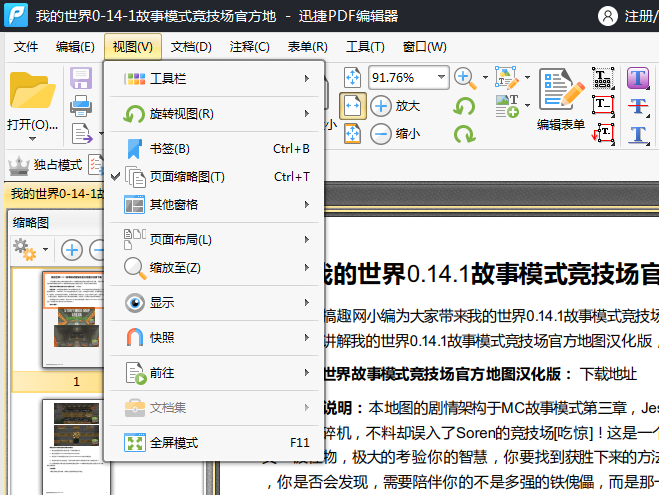This screenshot has width=659, height=495.
Task: Click the user account avatar icon
Action: (x=608, y=16)
